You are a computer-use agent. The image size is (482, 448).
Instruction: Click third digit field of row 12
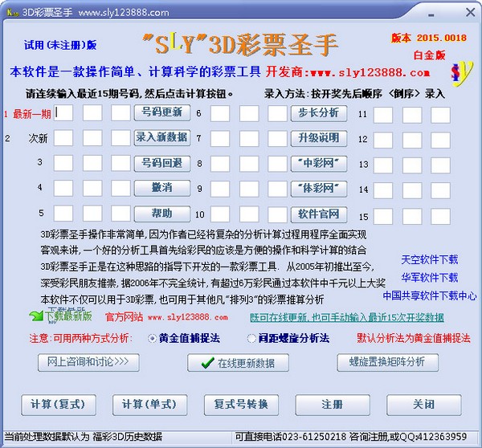click(x=440, y=141)
